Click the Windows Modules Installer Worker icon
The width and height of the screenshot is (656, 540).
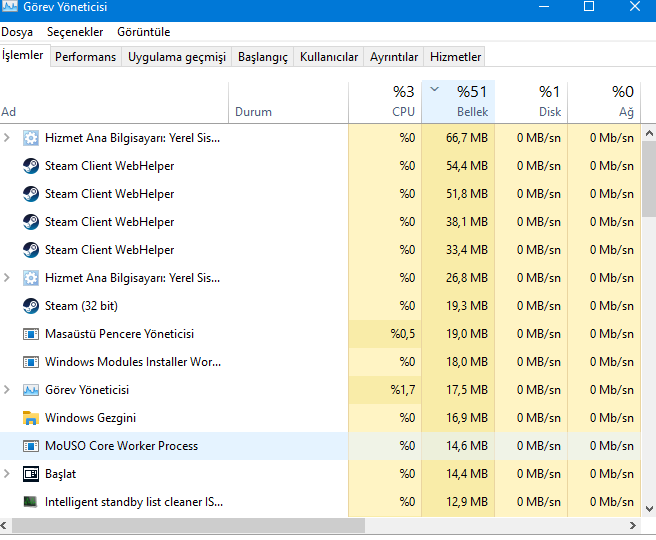coord(30,362)
